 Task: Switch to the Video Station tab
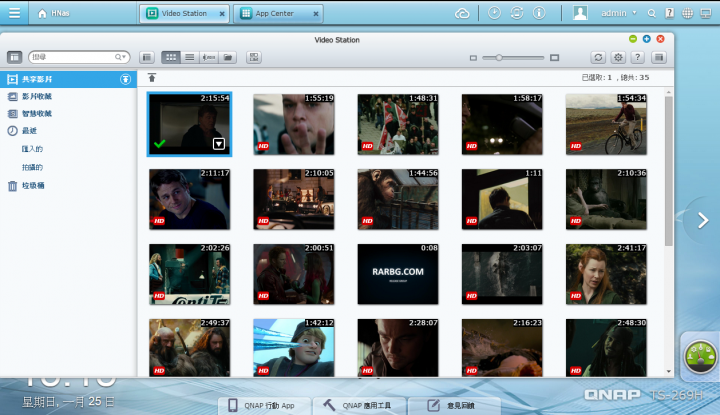pyautogui.click(x=182, y=13)
